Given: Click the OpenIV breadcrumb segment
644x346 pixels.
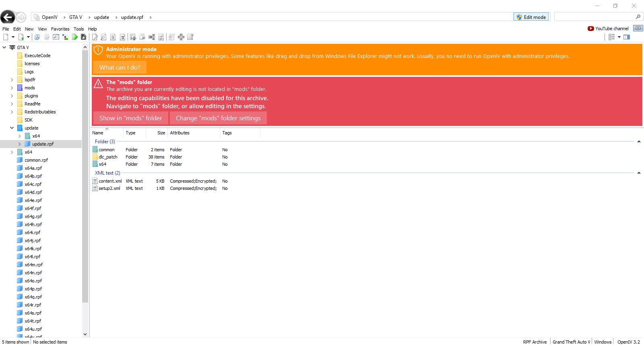Looking at the screenshot, I should pyautogui.click(x=50, y=17).
